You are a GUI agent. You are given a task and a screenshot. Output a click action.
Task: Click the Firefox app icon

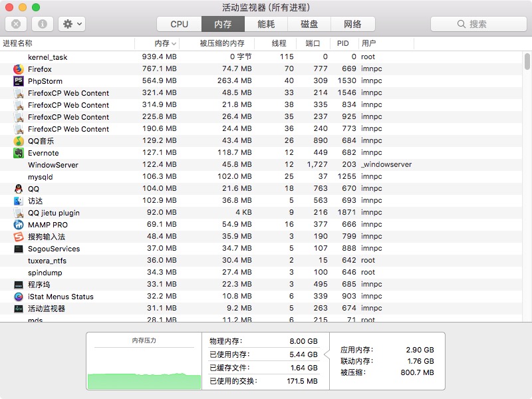pos(19,69)
